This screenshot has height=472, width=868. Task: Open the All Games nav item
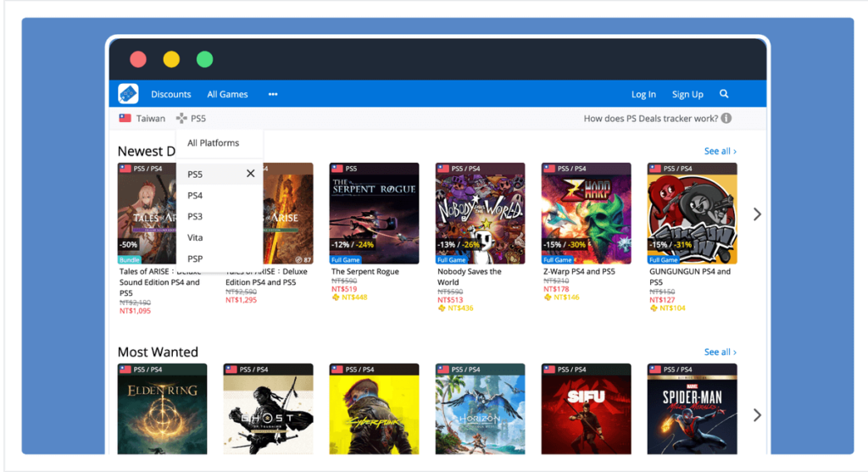click(x=227, y=94)
